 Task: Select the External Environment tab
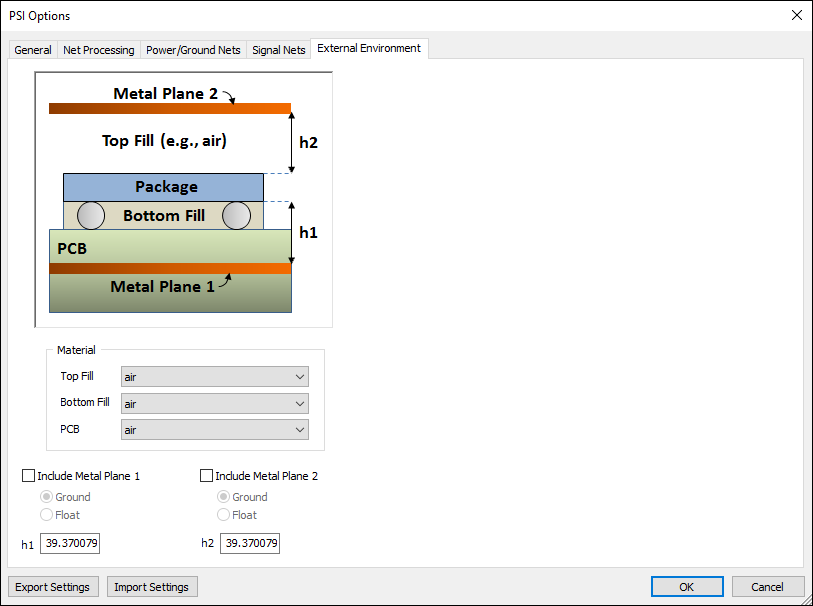(x=369, y=47)
